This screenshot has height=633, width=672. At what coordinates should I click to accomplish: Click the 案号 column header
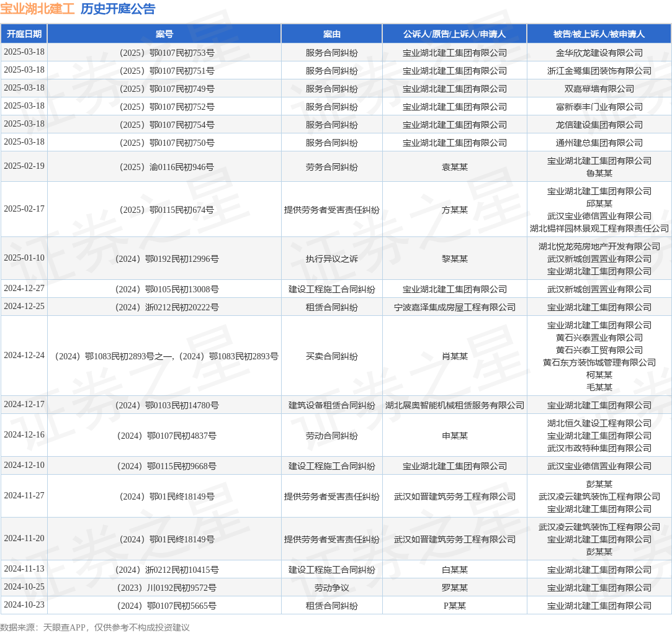[x=164, y=34]
